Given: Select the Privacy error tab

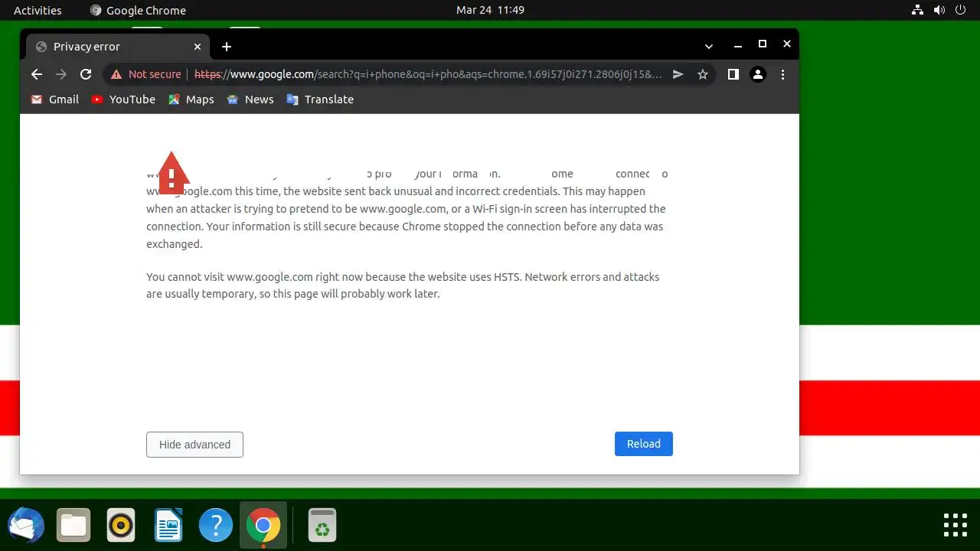Looking at the screenshot, I should (118, 47).
